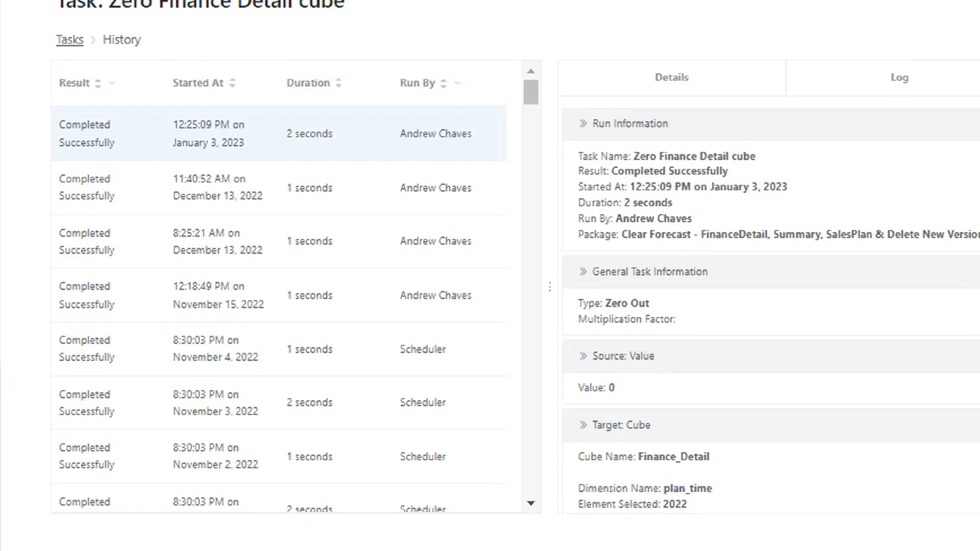
Task: Toggle the Source: Value section
Action: tap(583, 356)
